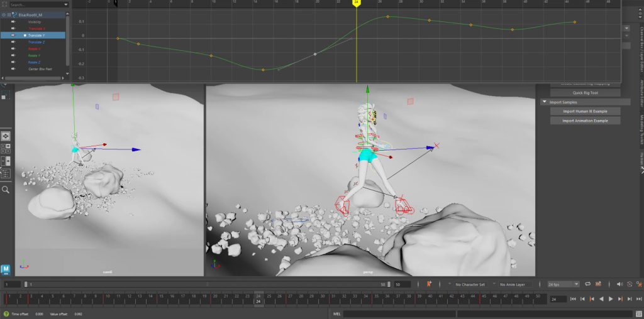Collapse the Import Samples section
The width and height of the screenshot is (644, 319).
pyautogui.click(x=545, y=102)
